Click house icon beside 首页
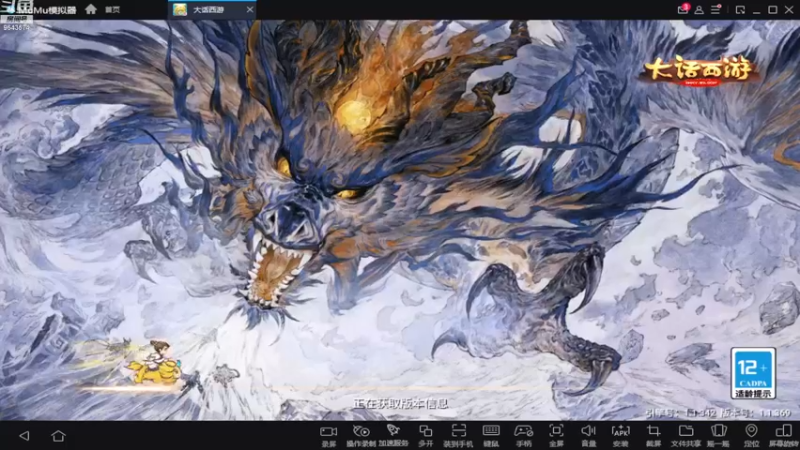Image resolution: width=800 pixels, height=450 pixels. click(x=91, y=9)
